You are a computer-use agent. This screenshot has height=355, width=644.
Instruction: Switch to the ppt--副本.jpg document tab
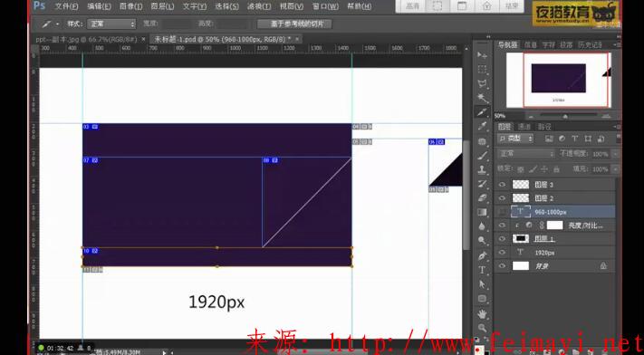86,39
